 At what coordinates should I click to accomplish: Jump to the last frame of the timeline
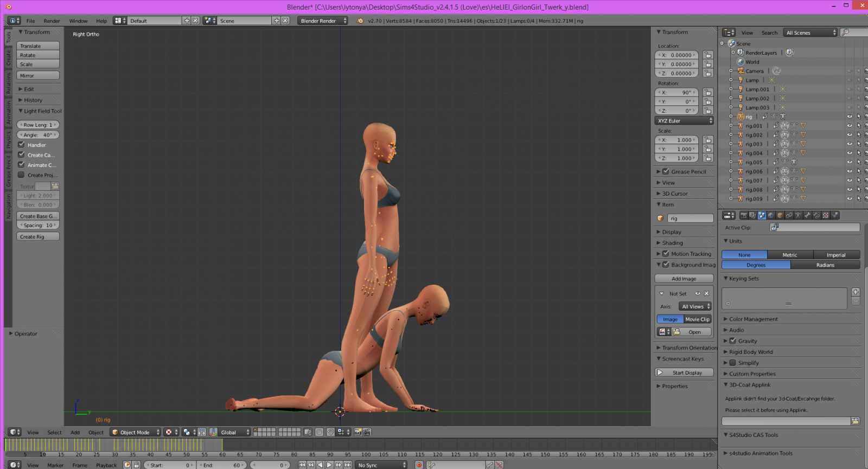click(348, 465)
